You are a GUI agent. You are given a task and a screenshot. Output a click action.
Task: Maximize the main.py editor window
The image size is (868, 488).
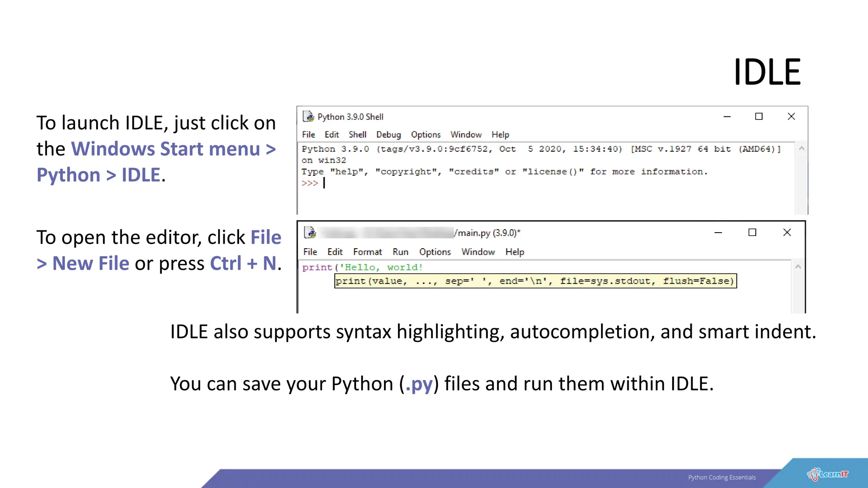[752, 233]
